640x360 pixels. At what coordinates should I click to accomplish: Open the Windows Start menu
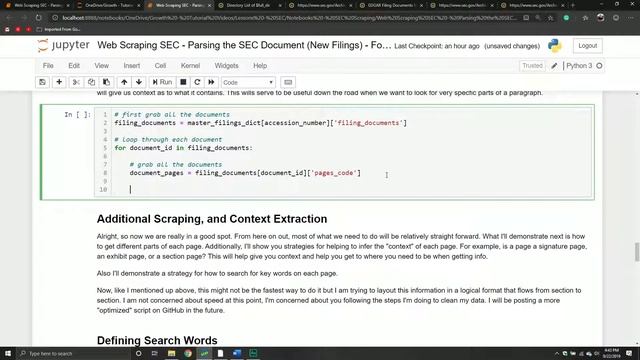tap(8, 353)
